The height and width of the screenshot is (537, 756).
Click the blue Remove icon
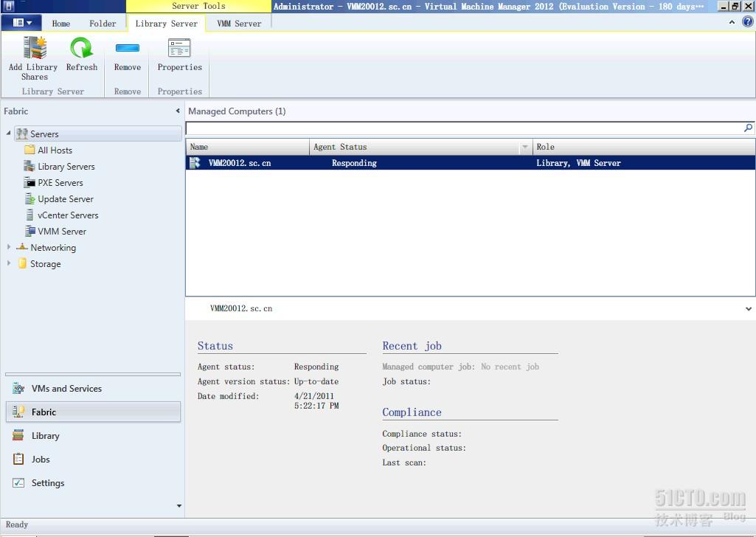(x=128, y=48)
